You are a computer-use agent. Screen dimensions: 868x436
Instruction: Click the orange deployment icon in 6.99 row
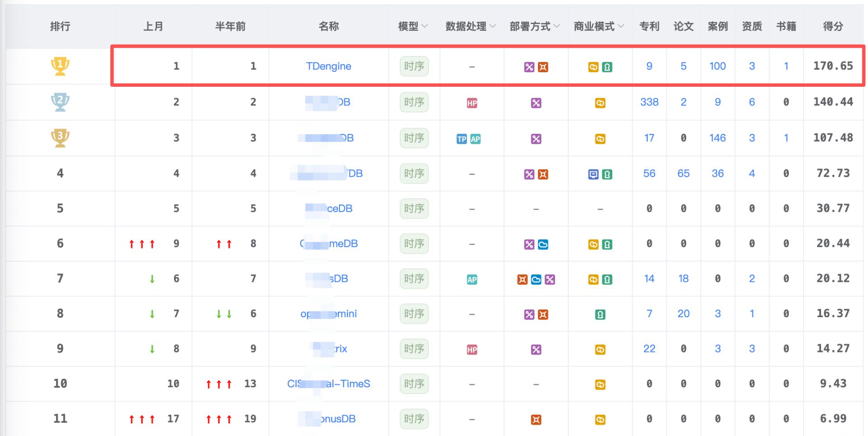point(536,420)
